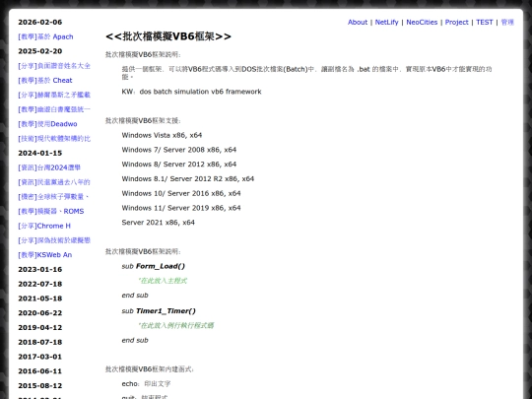Image resolution: width=532 pixels, height=399 pixels.
Task: Open the [資訊]民進黨過去八年 article
Action: point(54,182)
